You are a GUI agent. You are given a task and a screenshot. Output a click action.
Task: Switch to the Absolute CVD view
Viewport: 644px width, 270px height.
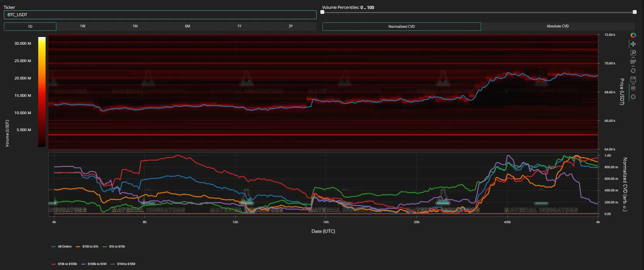coord(558,26)
